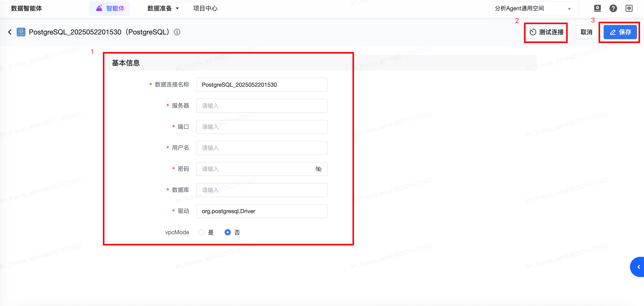
Task: Click the PostgreSQL database logo icon
Action: coord(21,32)
